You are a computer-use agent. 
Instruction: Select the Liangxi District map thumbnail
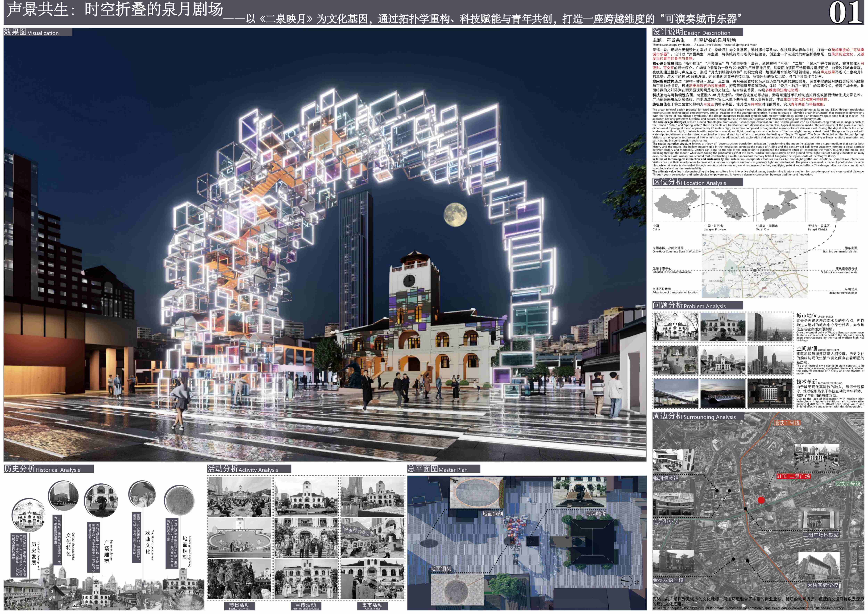click(832, 205)
